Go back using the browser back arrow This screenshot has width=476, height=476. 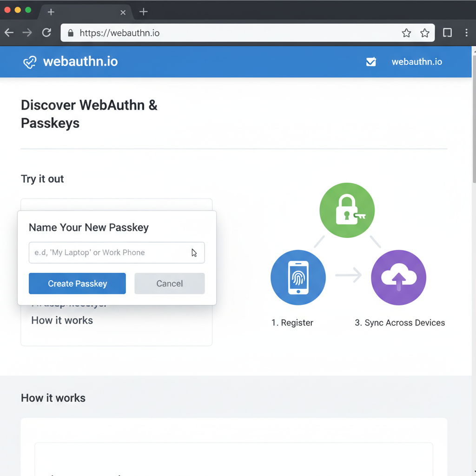click(9, 33)
